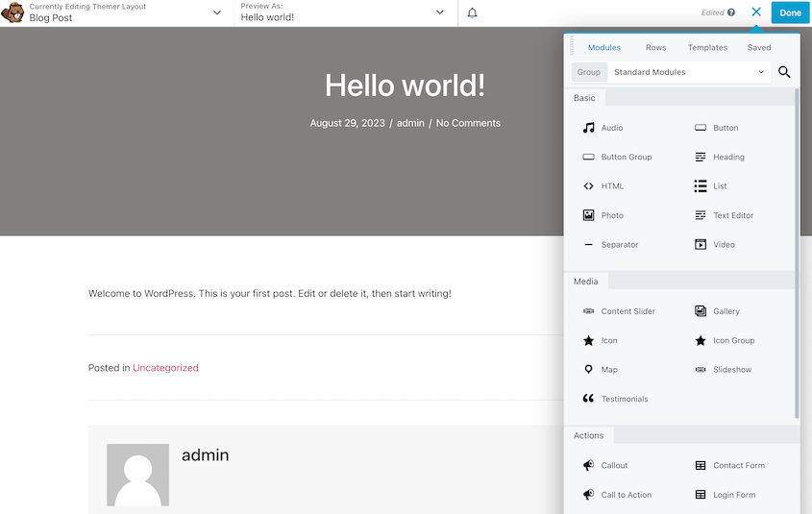Viewport: 812px width, 514px height.
Task: Select the Icon module
Action: coord(601,341)
